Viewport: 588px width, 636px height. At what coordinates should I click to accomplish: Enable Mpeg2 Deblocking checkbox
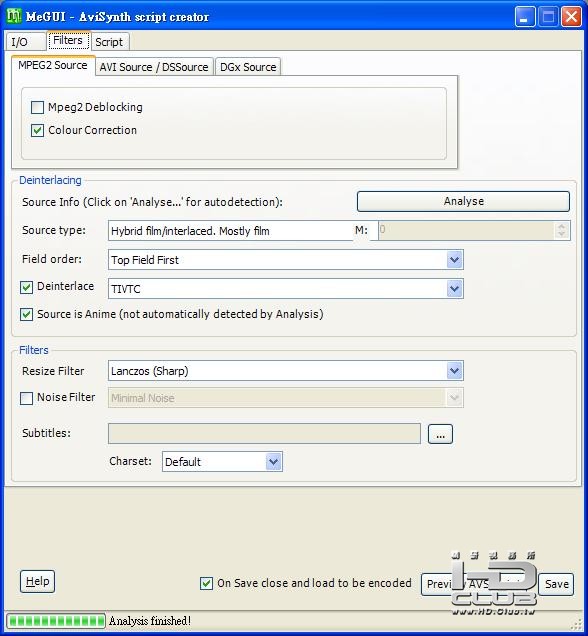(37, 107)
